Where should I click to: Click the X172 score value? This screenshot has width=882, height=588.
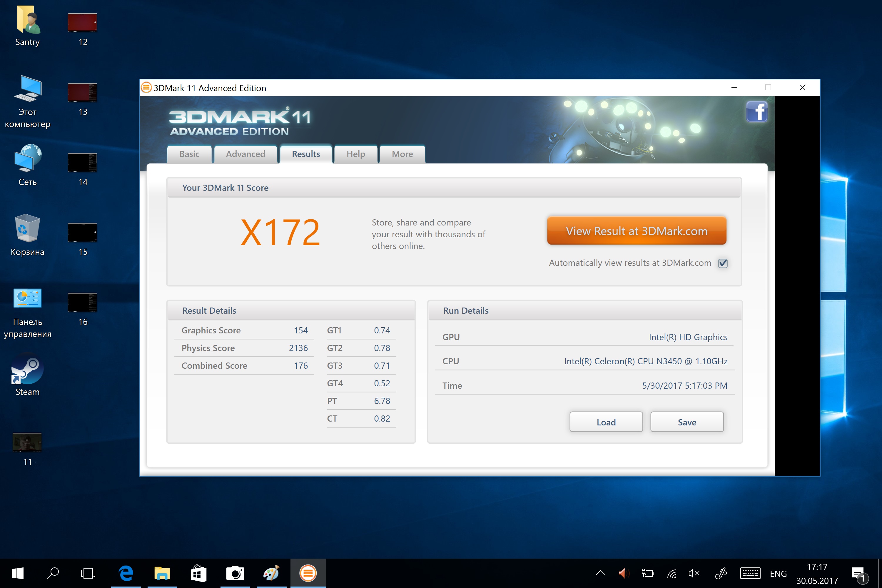[280, 233]
